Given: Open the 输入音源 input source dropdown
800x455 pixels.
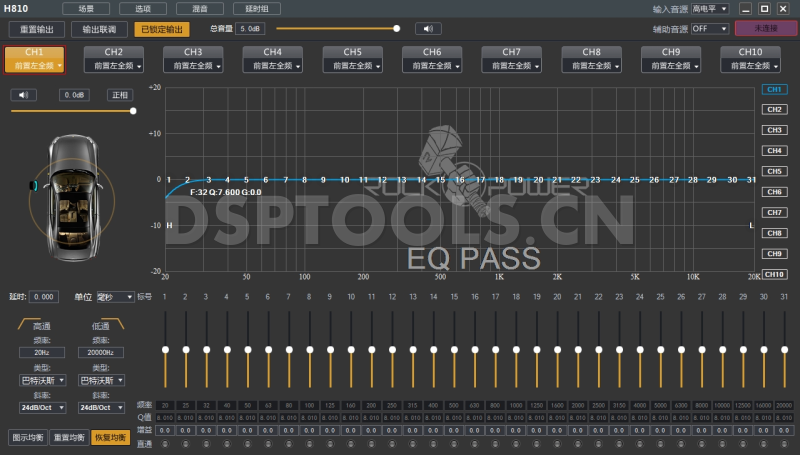Looking at the screenshot, I should tap(710, 8).
